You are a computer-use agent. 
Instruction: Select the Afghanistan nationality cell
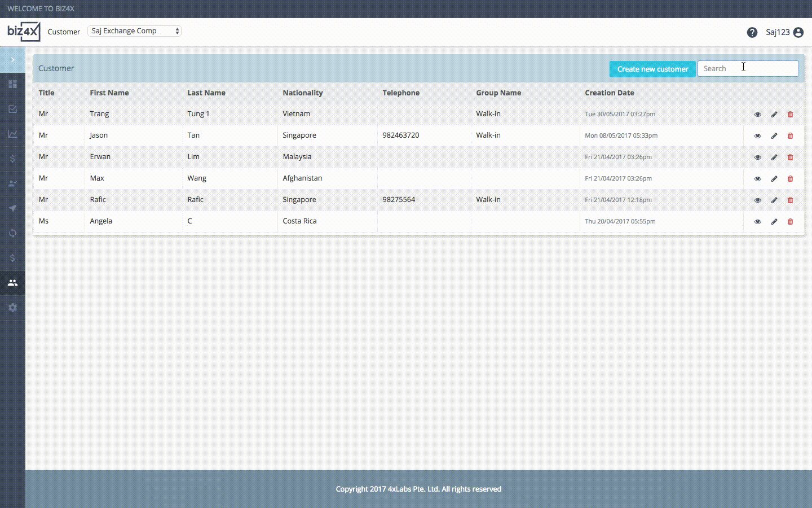tap(302, 178)
